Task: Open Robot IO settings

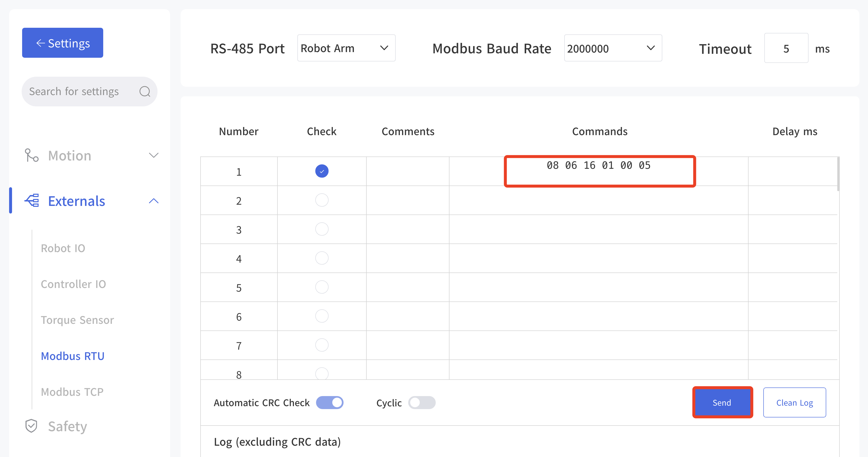Action: click(63, 248)
